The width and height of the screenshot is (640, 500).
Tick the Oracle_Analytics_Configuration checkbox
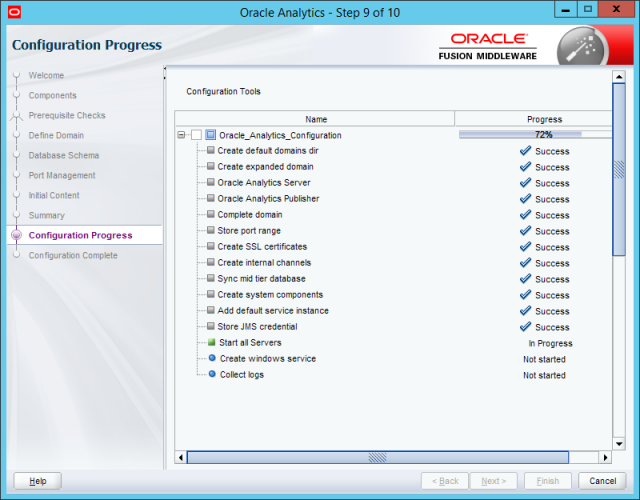click(x=196, y=135)
